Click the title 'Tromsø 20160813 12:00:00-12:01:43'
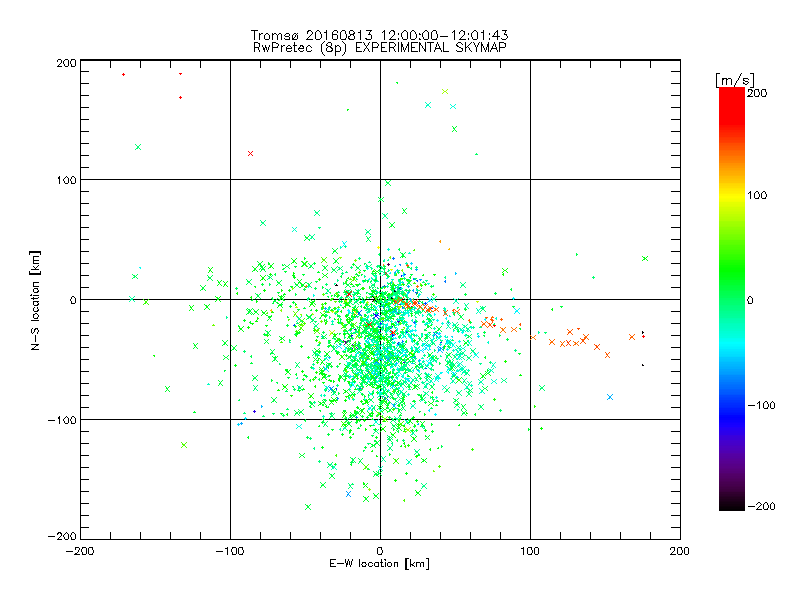The height and width of the screenshot is (600, 800). (x=379, y=35)
